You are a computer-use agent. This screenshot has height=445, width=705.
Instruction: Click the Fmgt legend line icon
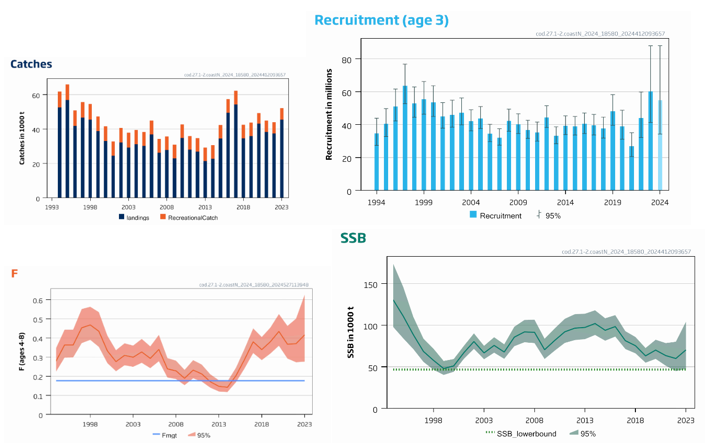(x=157, y=435)
